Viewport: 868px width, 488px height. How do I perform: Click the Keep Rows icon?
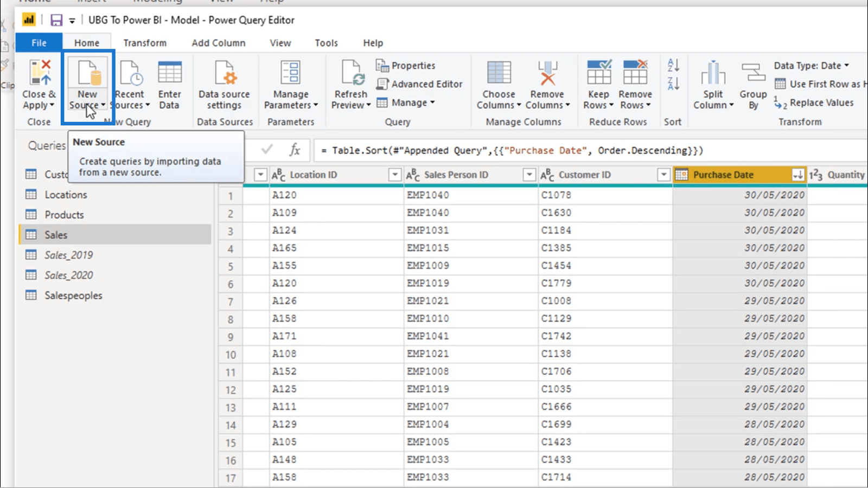click(x=599, y=73)
